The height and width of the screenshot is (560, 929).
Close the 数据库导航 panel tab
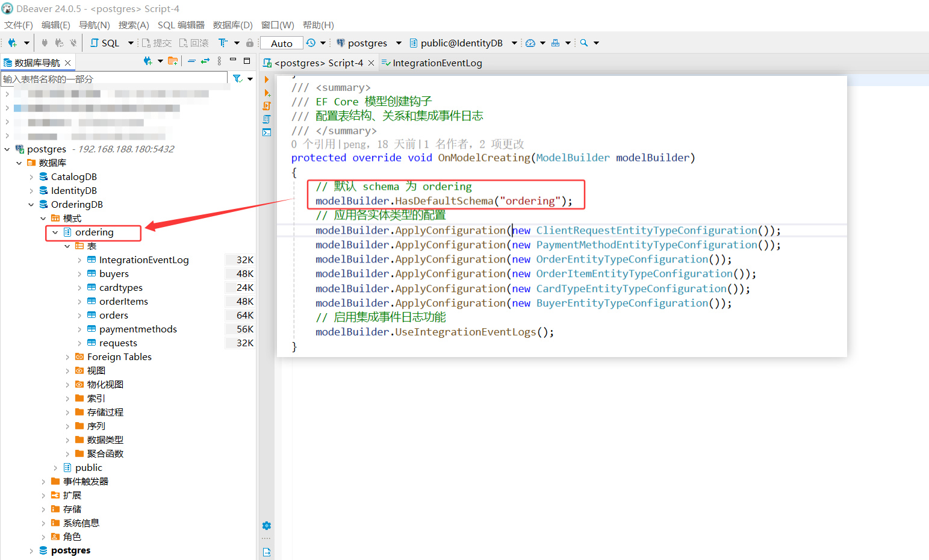click(x=68, y=63)
